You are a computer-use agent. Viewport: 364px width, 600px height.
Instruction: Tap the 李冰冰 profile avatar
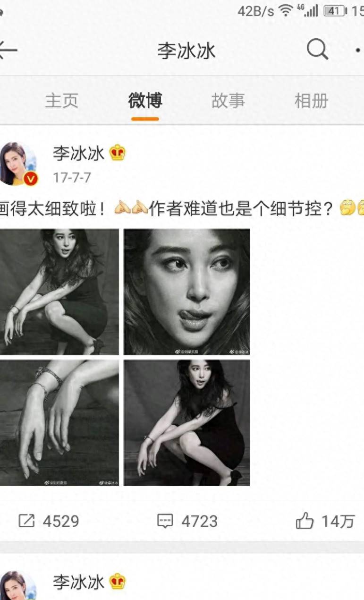point(17,163)
